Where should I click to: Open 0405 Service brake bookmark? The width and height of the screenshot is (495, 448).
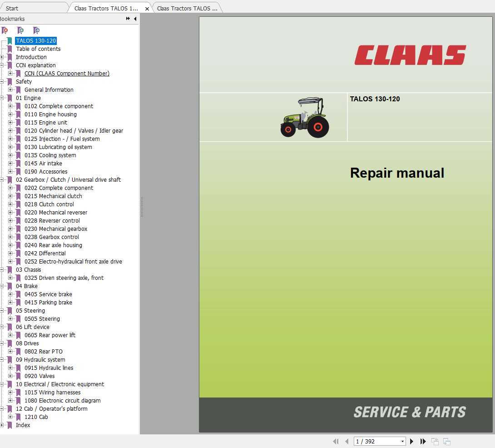(48, 294)
